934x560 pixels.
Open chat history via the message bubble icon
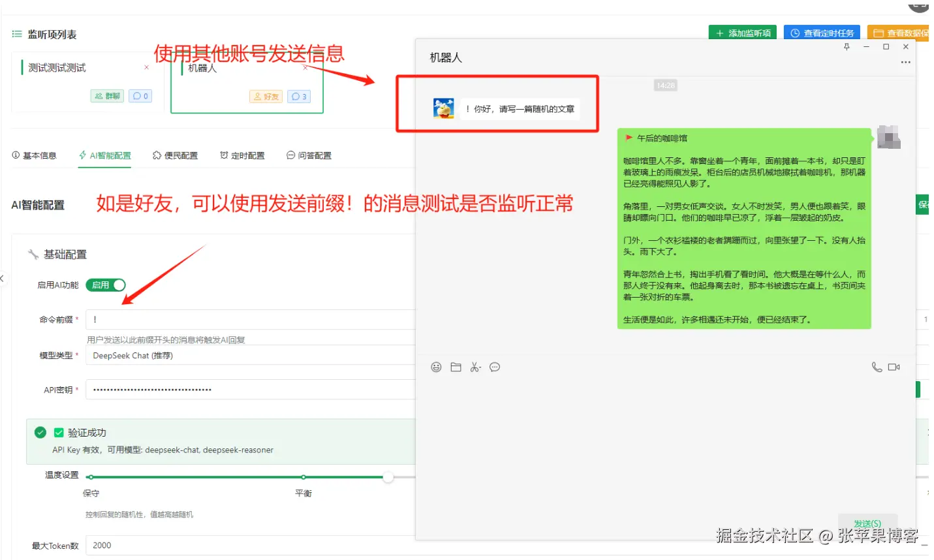(495, 367)
